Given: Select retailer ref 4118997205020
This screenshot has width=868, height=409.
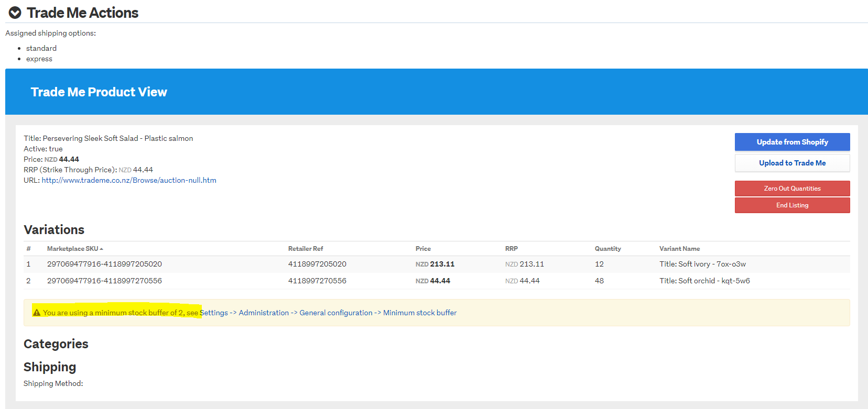Looking at the screenshot, I should click(317, 264).
